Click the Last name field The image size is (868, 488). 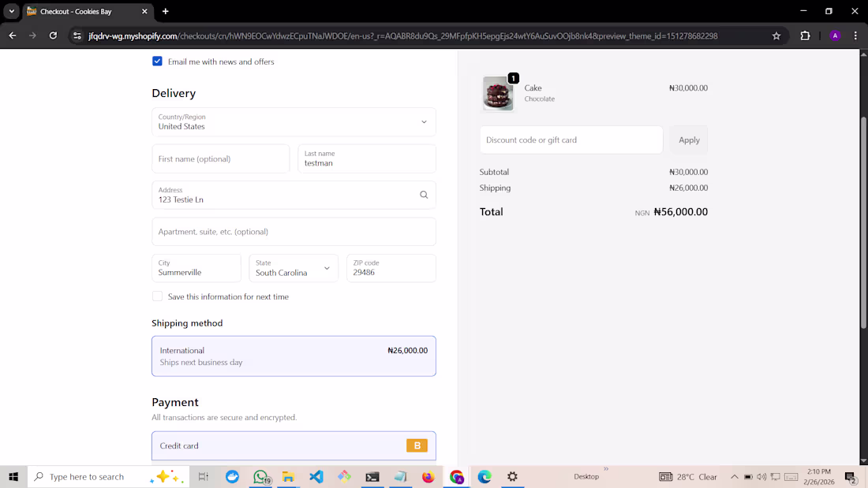[366, 158]
